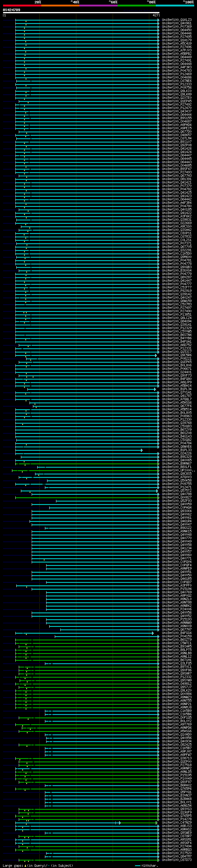Open the UniRef100_C5XQ82 hit

point(177,440)
